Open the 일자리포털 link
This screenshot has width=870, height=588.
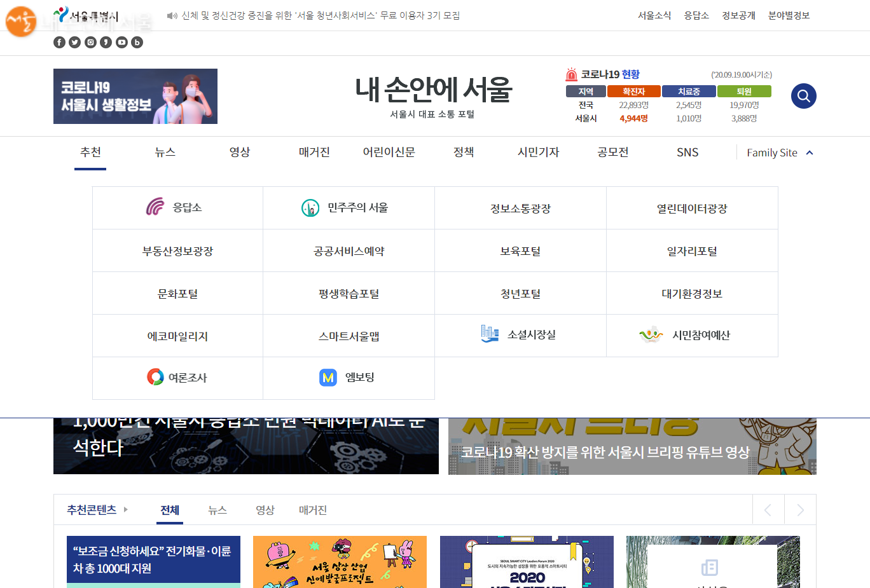tap(692, 251)
